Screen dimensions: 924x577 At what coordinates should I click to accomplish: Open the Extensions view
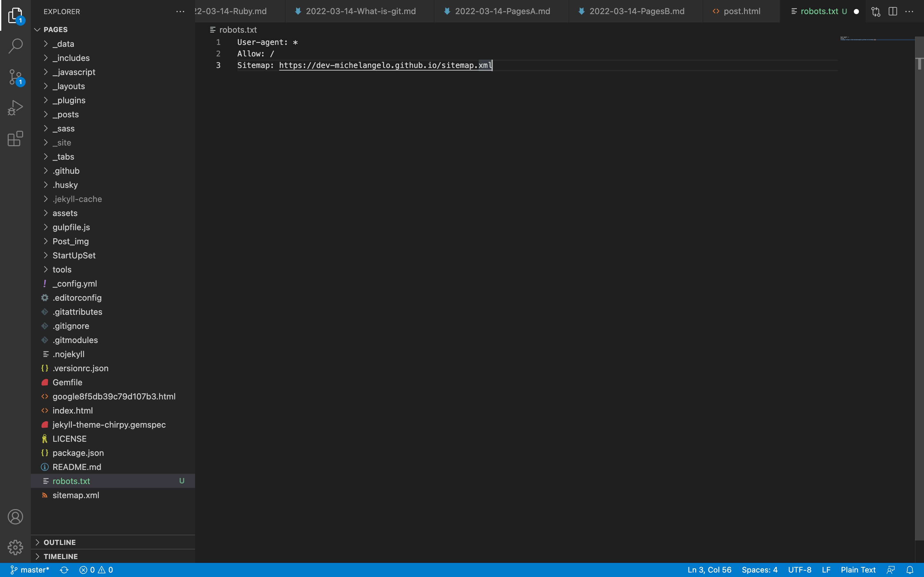click(x=15, y=138)
